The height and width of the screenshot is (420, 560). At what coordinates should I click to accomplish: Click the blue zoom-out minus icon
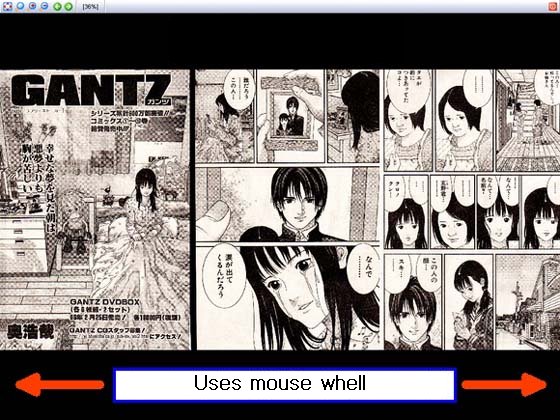[44, 6]
